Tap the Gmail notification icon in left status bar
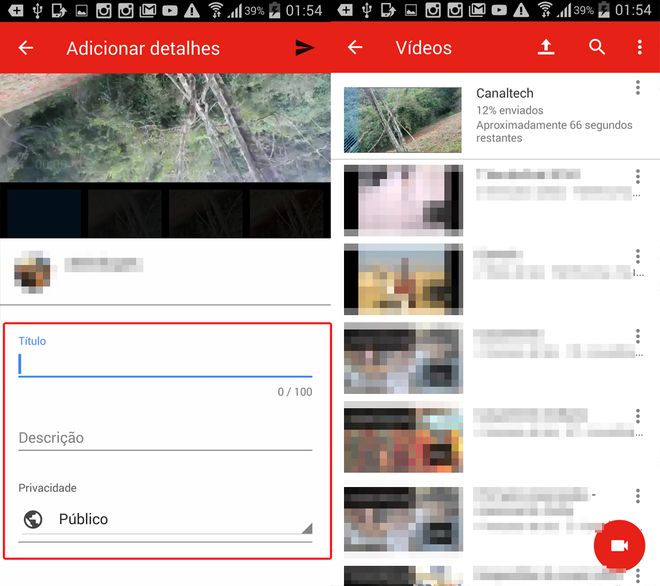The height and width of the screenshot is (586, 660). 148,10
